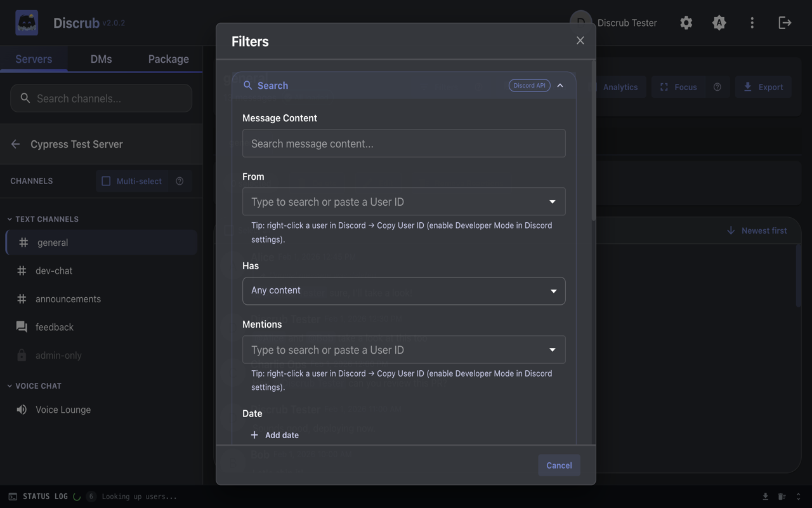Switch to the DMs tab
The height and width of the screenshot is (508, 812).
[x=101, y=59]
